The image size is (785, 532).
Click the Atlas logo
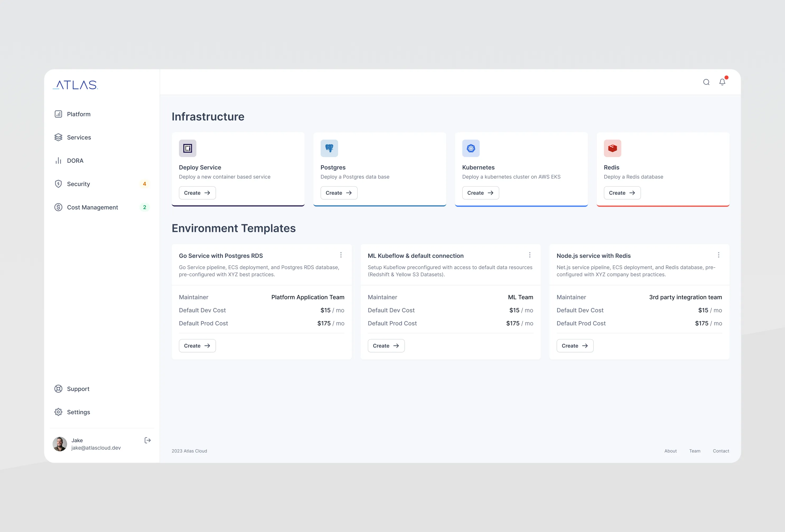click(75, 85)
